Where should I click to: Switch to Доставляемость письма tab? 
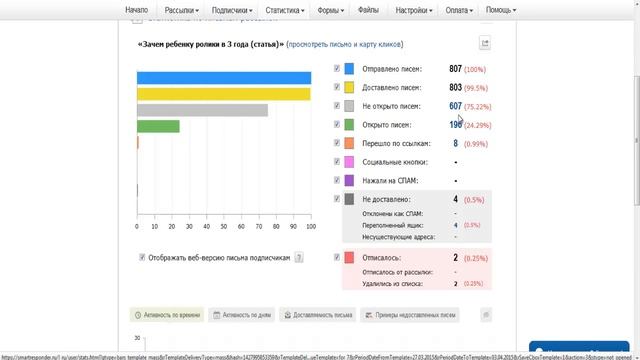(318, 315)
